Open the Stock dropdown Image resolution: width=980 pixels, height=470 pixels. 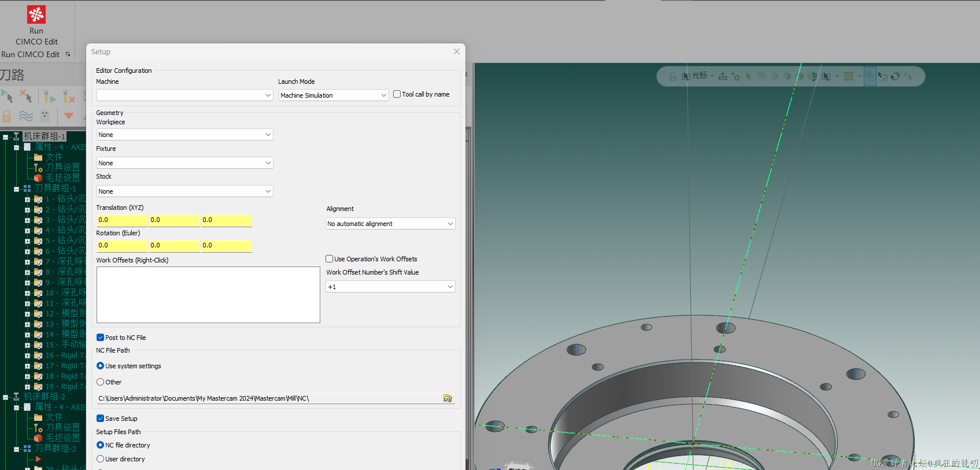click(184, 191)
